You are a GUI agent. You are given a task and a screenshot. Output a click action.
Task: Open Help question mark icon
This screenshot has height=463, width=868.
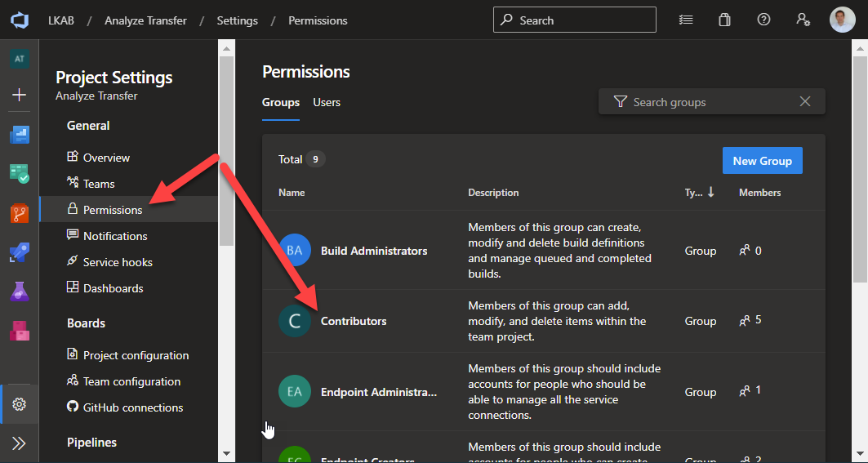coord(764,20)
